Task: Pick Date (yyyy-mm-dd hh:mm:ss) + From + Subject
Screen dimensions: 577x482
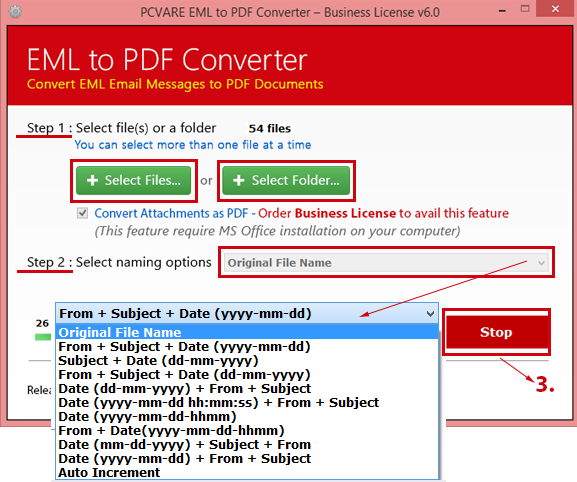Action: (247, 403)
